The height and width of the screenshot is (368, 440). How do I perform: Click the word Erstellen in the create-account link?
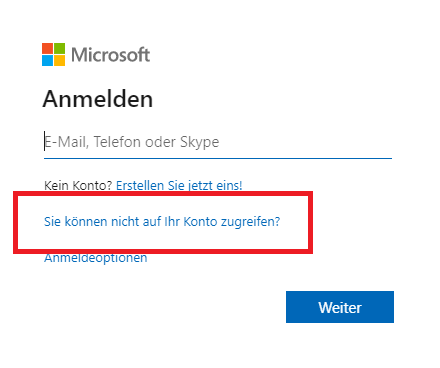pos(140,185)
